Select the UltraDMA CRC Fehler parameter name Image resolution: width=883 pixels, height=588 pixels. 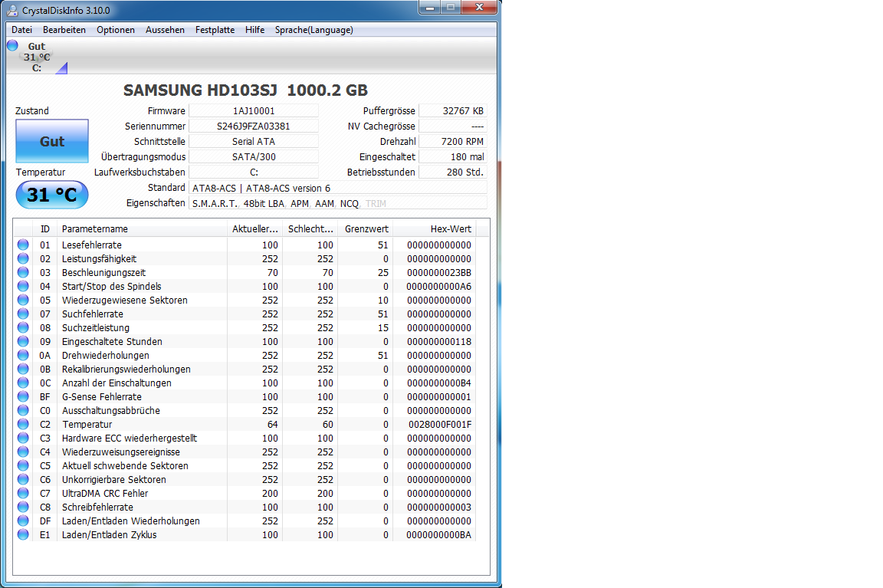(x=105, y=494)
